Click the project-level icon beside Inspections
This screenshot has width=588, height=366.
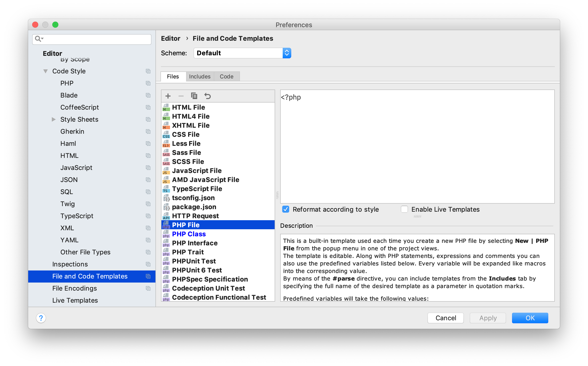[148, 264]
